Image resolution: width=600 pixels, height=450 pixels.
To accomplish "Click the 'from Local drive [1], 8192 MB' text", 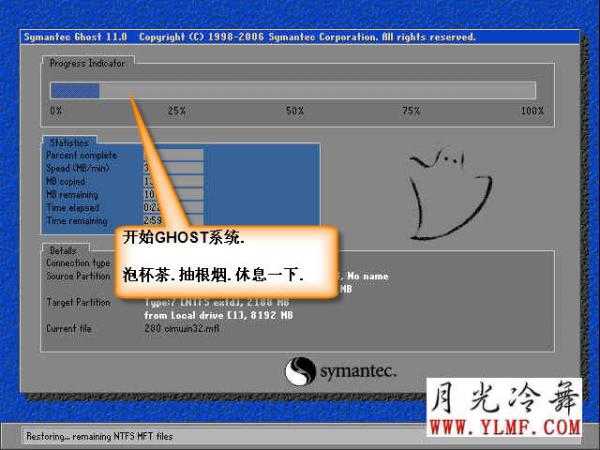I will pos(218,315).
